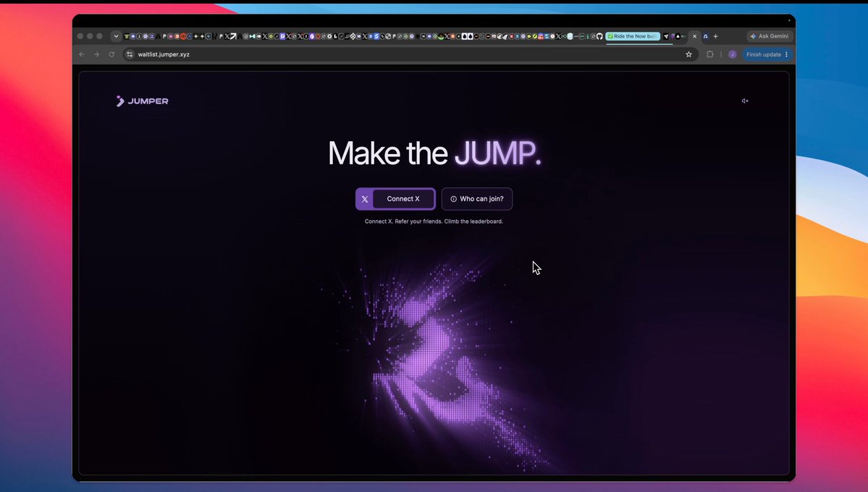Click the X logo on the Connect button
This screenshot has height=492, width=868.
coord(364,199)
